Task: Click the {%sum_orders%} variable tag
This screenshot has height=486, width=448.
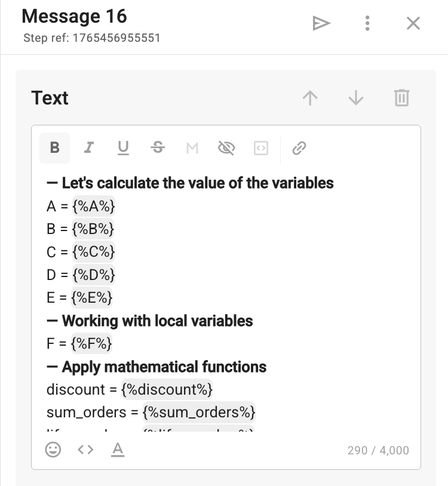Action: [199, 413]
